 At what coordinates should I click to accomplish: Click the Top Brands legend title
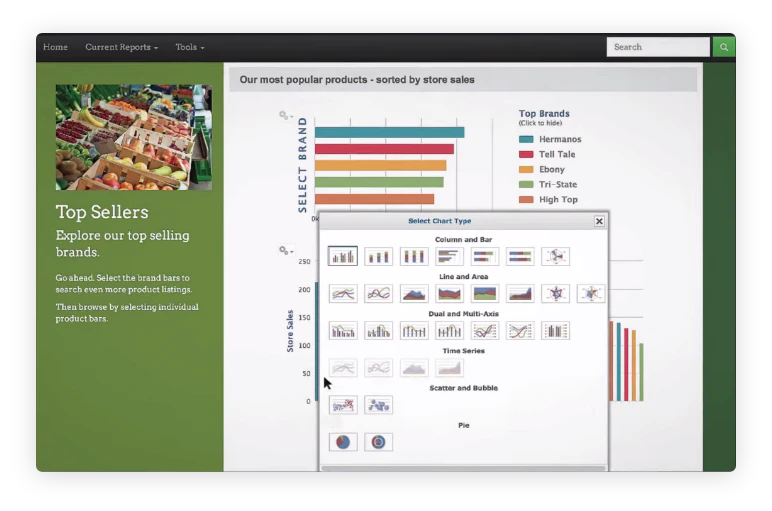(x=544, y=114)
